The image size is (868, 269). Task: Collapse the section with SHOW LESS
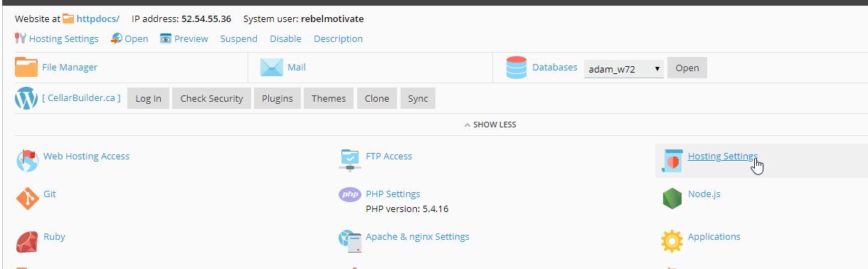[490, 125]
